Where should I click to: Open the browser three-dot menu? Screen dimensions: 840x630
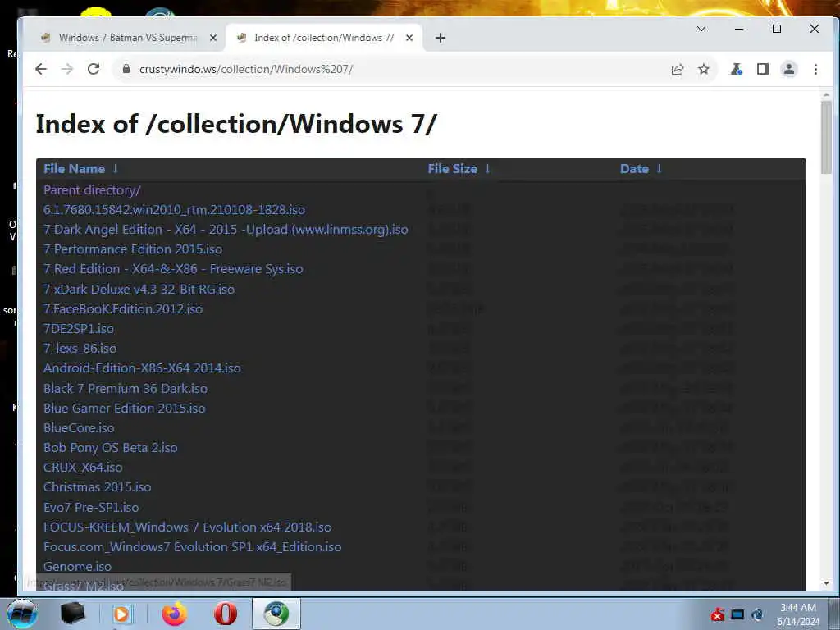pyautogui.click(x=815, y=69)
